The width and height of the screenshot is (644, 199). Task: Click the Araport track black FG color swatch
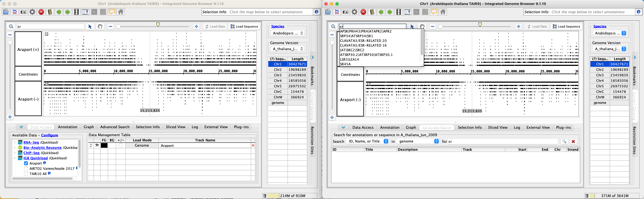[104, 146]
